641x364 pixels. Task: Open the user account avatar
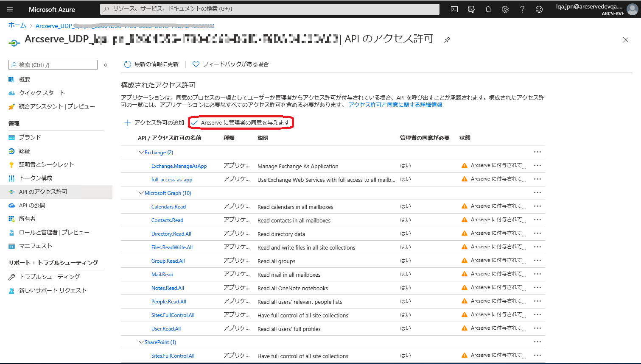click(632, 9)
